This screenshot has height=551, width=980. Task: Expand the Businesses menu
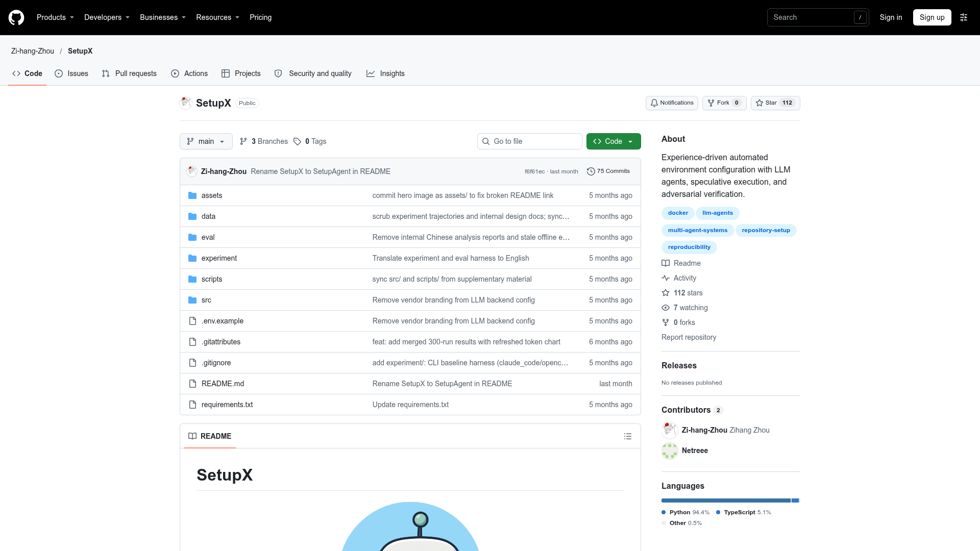163,17
